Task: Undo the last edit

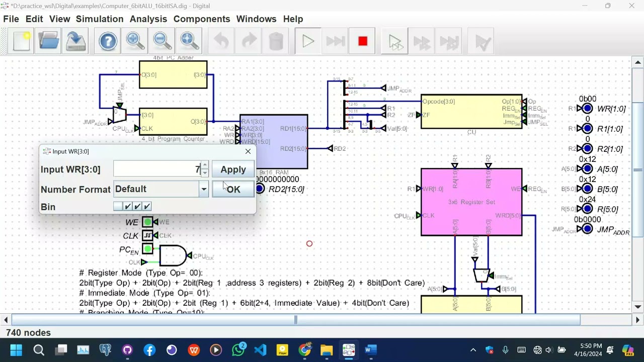Action: [x=221, y=41]
